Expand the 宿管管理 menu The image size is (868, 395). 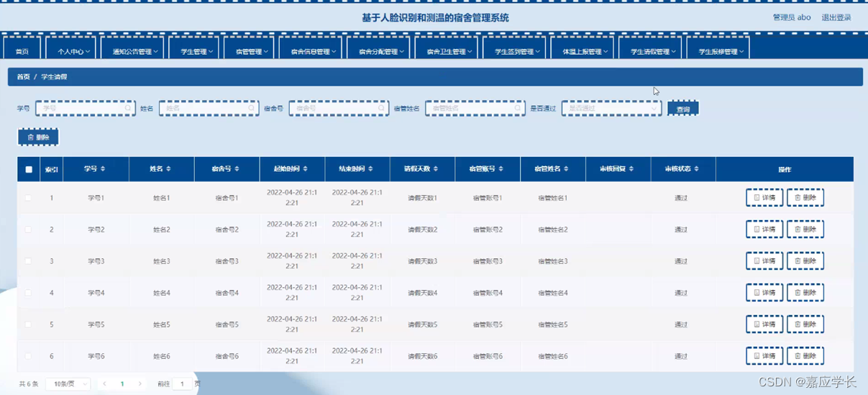[x=249, y=50]
